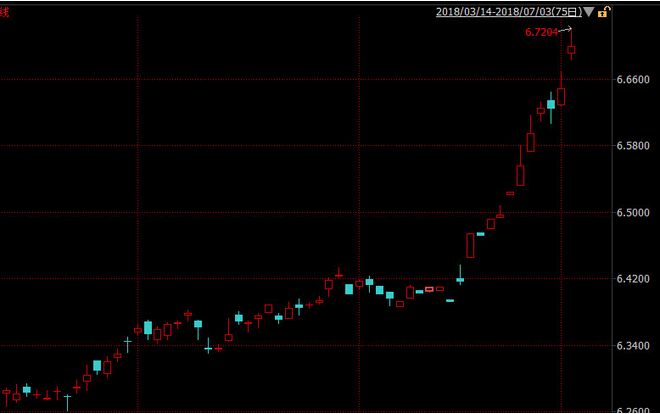660x414 pixels.
Task: Click the 2018/03/14-2018/07/03(75日) date range link
Action: tap(509, 12)
